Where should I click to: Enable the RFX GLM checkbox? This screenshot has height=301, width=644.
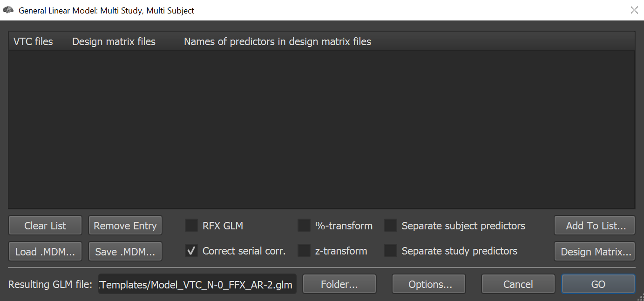point(191,226)
